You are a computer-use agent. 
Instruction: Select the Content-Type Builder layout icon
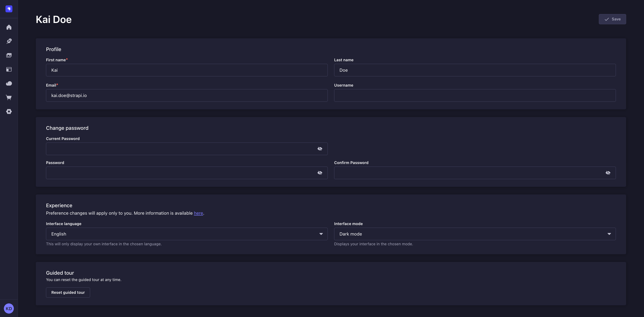pyautogui.click(x=9, y=69)
